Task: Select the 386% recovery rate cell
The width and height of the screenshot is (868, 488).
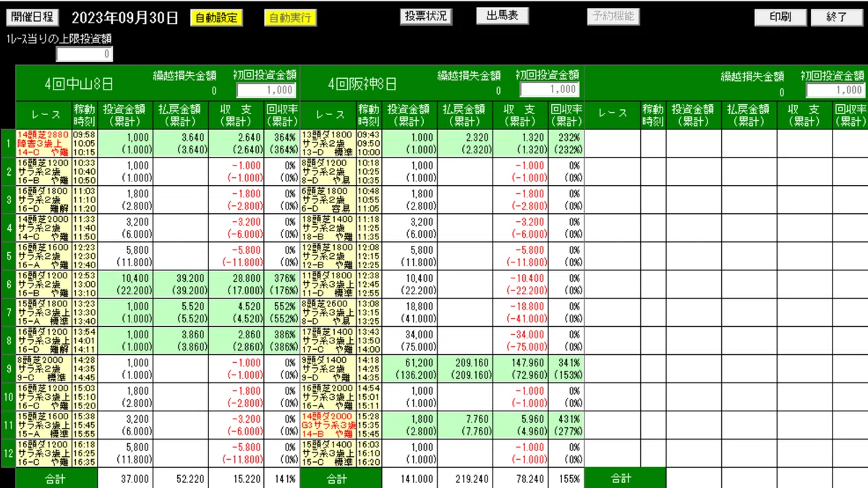Action: [x=282, y=341]
